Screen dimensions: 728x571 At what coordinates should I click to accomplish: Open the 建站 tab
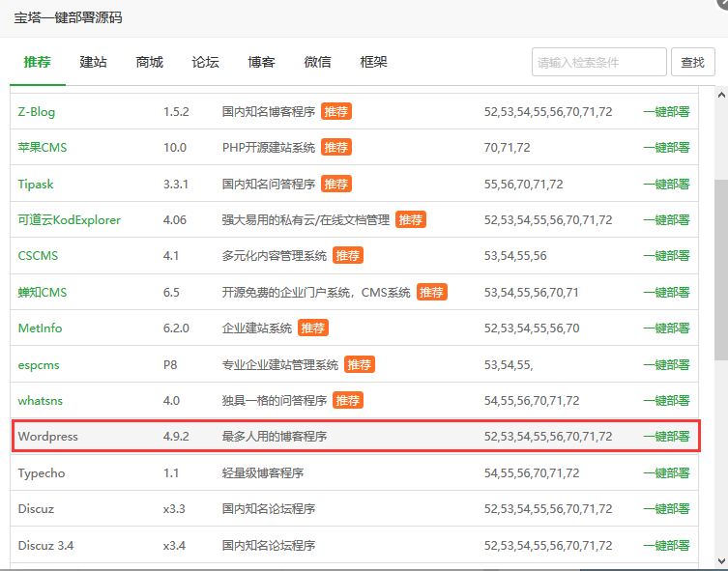[94, 62]
